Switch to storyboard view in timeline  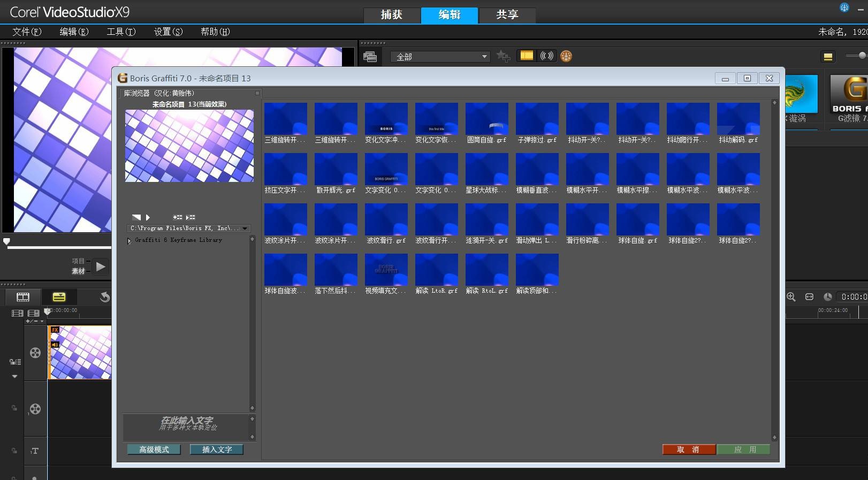coord(23,297)
